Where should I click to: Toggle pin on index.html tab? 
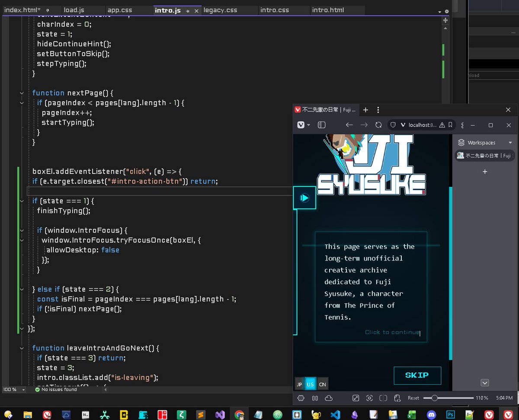pyautogui.click(x=48, y=10)
